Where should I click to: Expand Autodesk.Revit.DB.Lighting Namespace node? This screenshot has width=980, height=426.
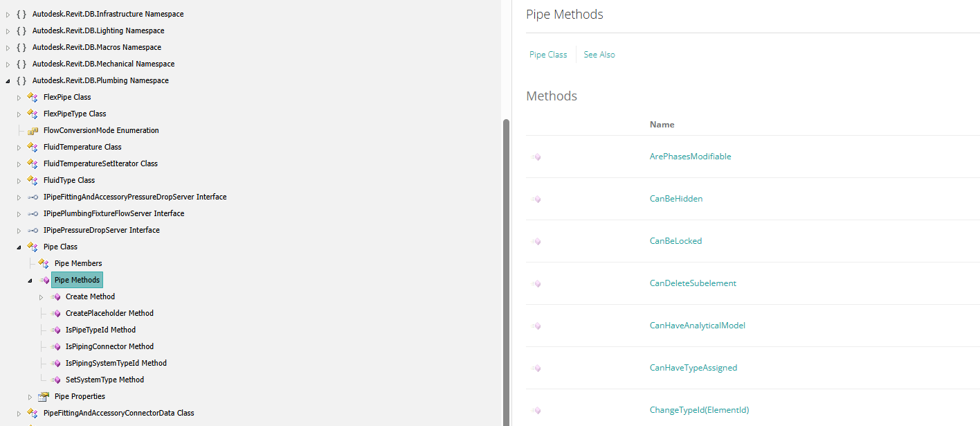pyautogui.click(x=8, y=30)
